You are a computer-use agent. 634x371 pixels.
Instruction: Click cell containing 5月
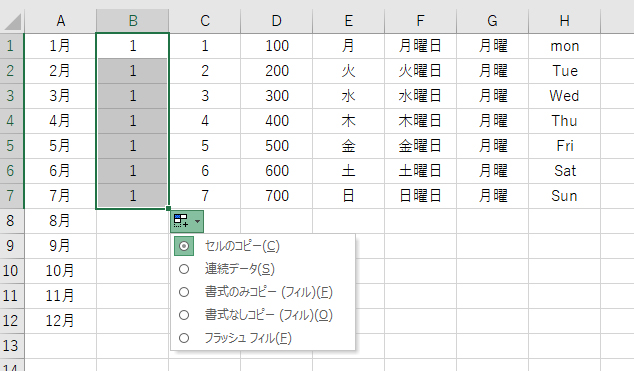(x=60, y=146)
